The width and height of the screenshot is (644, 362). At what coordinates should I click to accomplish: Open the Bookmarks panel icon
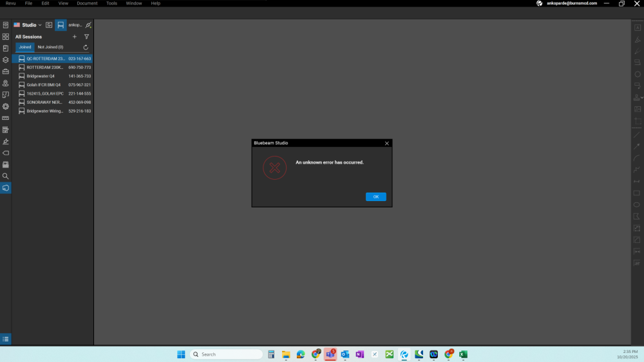pyautogui.click(x=6, y=48)
